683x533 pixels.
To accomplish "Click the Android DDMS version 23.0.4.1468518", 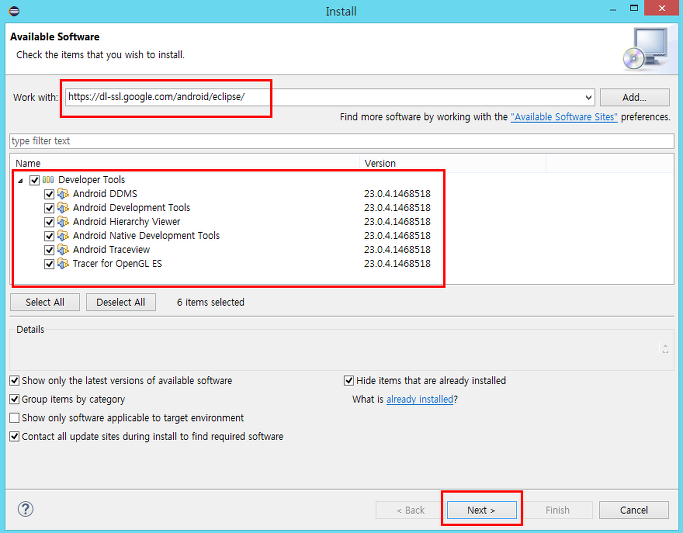I will pos(397,193).
